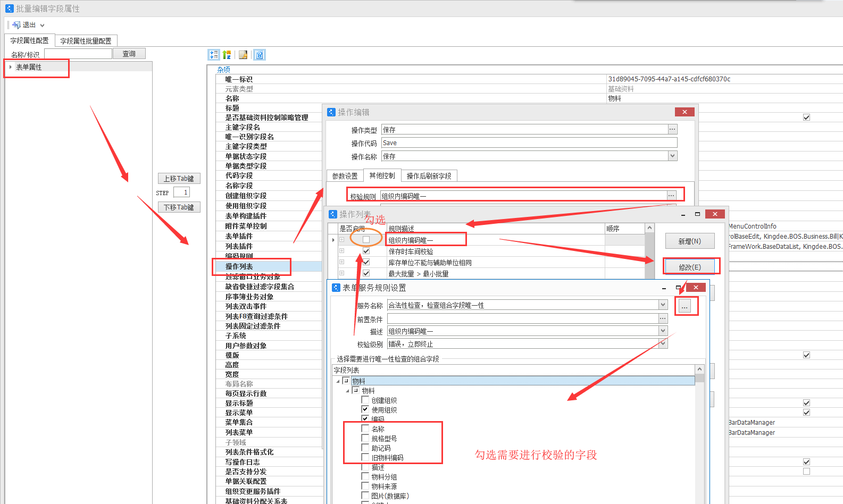Enable the 组织内编码唯一 rule checkbox
The image size is (843, 504).
[x=366, y=240]
